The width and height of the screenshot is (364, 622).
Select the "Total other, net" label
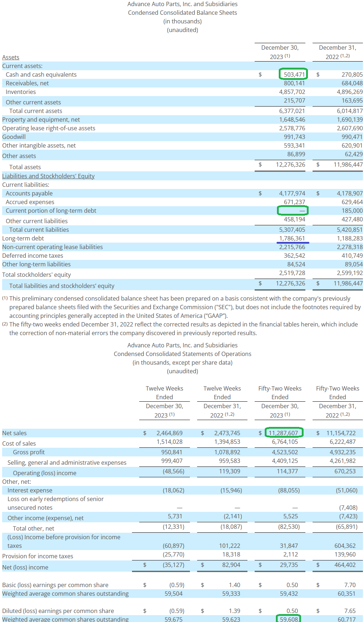point(33,528)
